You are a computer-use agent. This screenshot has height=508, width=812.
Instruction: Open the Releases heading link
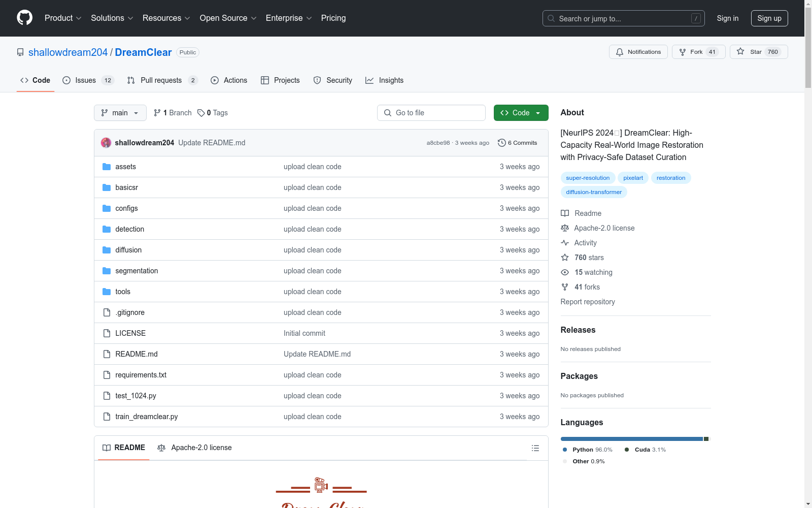578,330
